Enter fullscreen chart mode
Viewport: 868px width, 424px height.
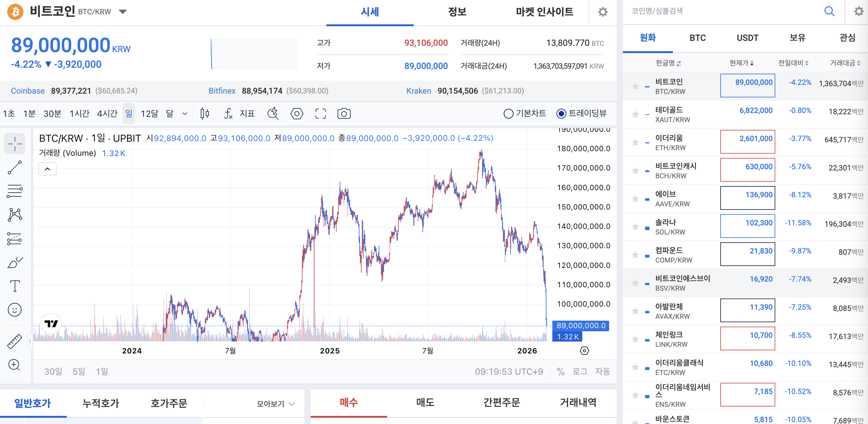(x=320, y=114)
